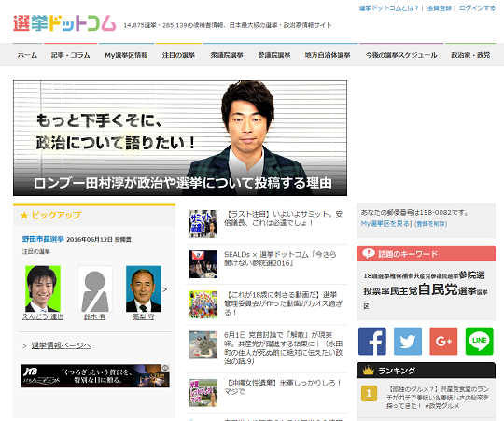Click the JTB ad info icon
Image resolution: width=504 pixels, height=421 pixels.
pos(165,368)
